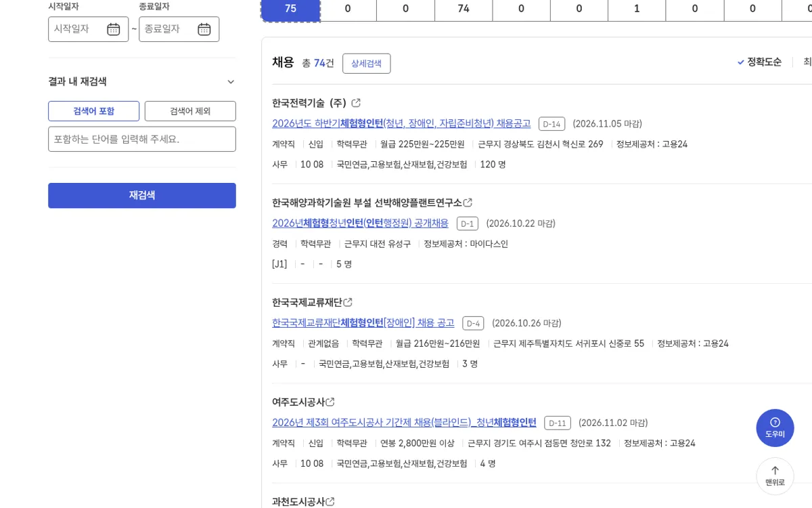Image resolution: width=812 pixels, height=508 pixels.
Task: Click 근무지 경상북도 김천시 혁신로 269 text
Action: point(541,144)
